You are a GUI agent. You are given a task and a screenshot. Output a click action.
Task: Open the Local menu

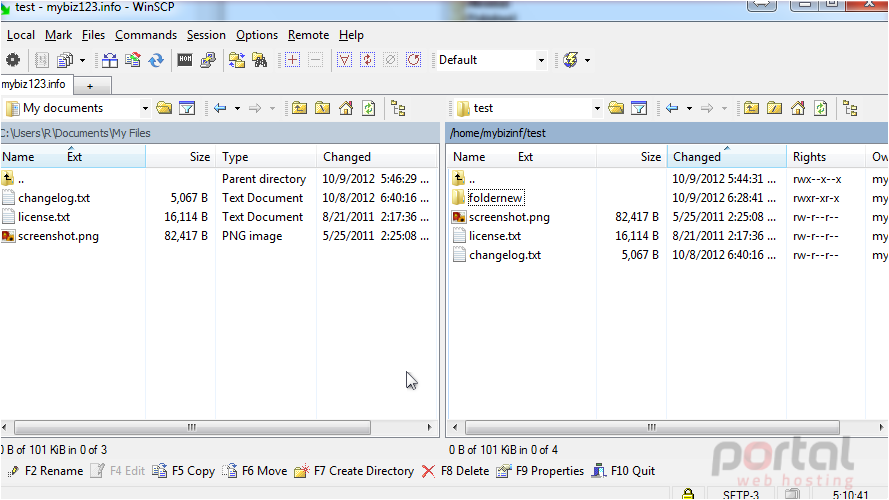tap(21, 35)
